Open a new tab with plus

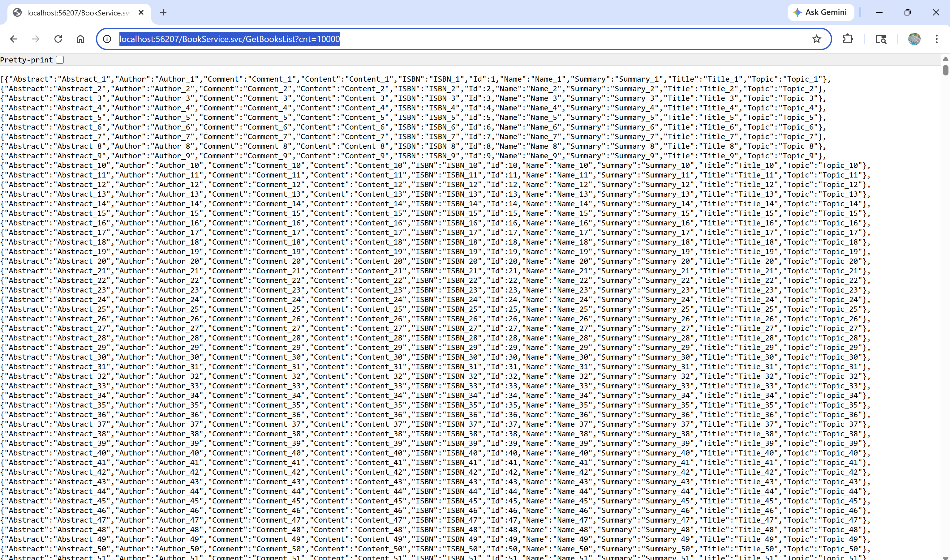click(163, 12)
